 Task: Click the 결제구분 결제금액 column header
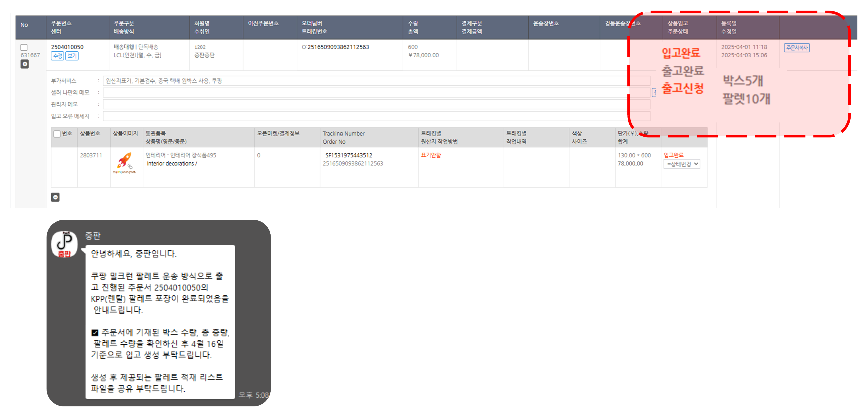[493, 27]
